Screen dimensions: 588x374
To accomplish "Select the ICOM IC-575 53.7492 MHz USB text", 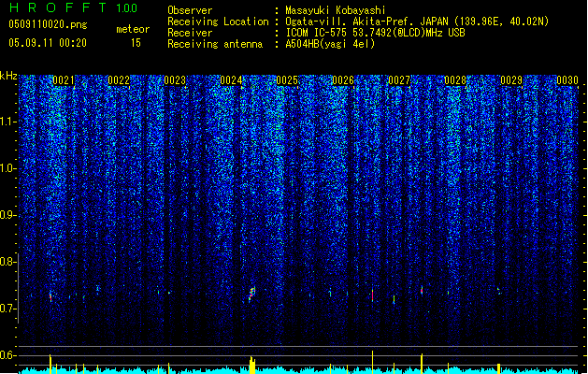I will pyautogui.click(x=375, y=33).
